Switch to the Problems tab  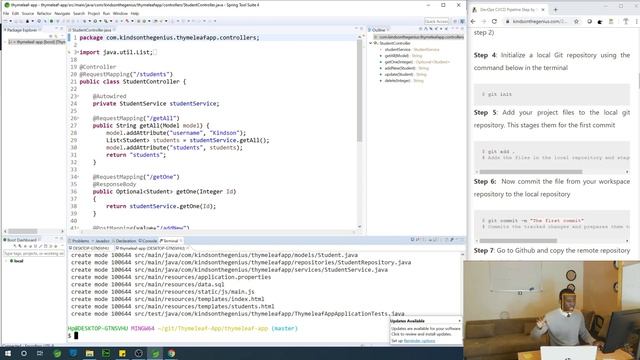pyautogui.click(x=80, y=241)
